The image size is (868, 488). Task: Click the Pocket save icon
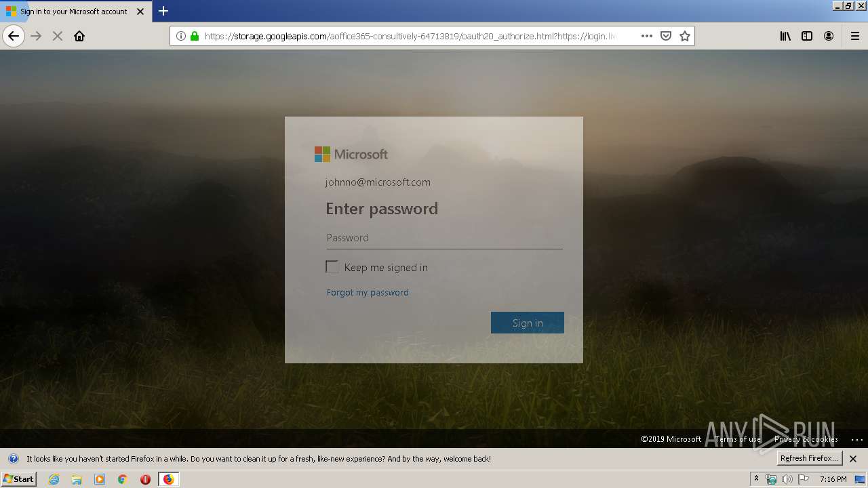pyautogui.click(x=666, y=36)
